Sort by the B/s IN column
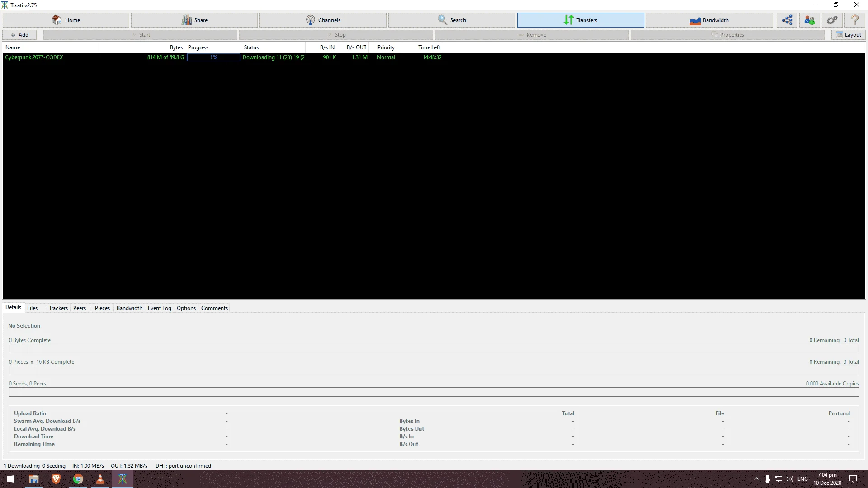Image resolution: width=868 pixels, height=488 pixels. (x=321, y=47)
